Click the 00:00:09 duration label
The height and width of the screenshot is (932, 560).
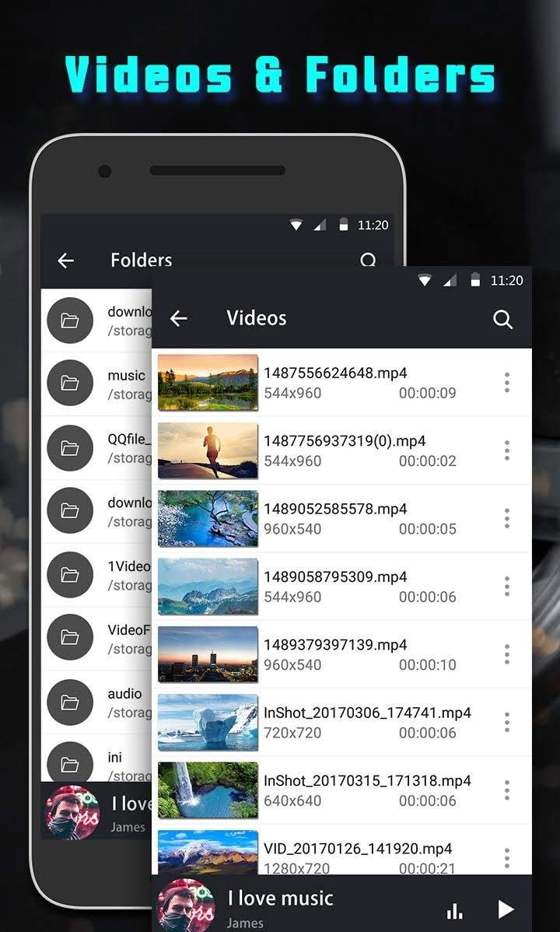coord(428,393)
